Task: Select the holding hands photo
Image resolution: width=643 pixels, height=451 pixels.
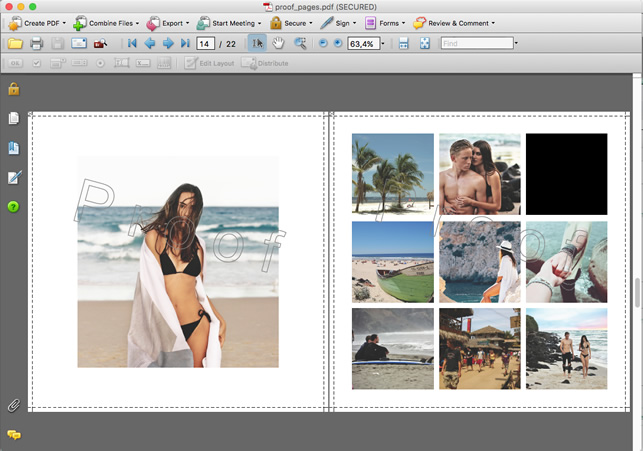Action: pos(567,262)
